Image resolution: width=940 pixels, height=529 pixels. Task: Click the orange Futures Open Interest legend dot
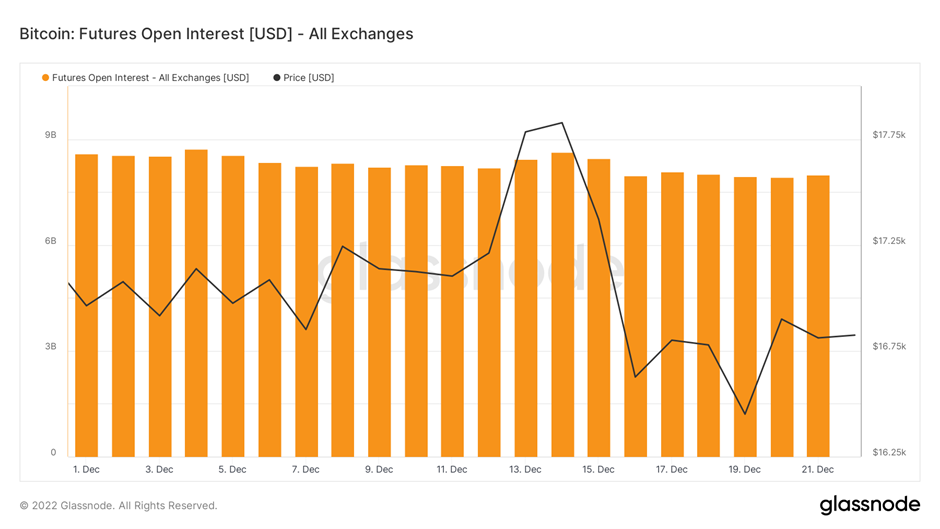(46, 78)
